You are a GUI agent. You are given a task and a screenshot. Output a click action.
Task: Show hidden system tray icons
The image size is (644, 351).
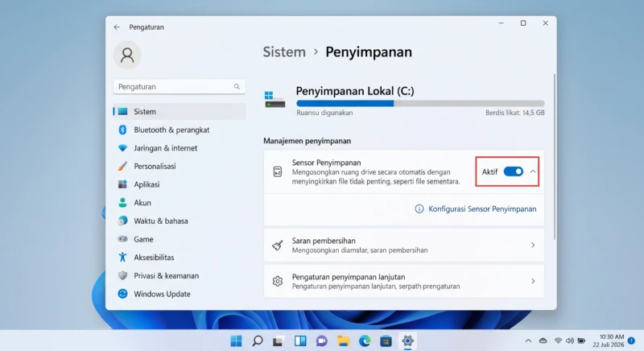pos(528,341)
